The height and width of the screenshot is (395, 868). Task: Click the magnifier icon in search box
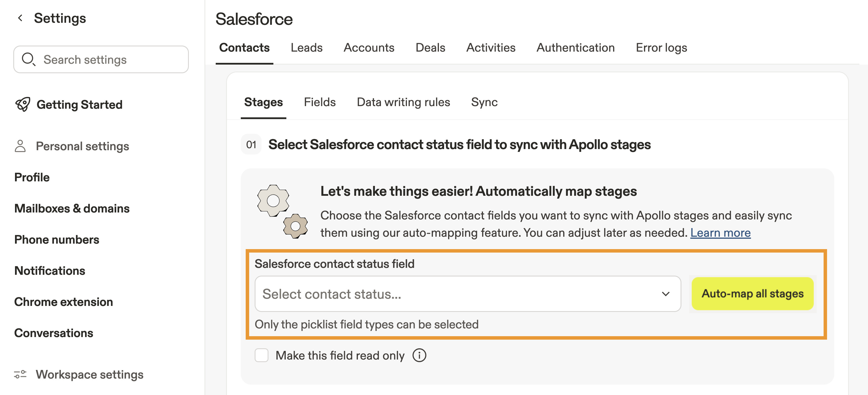tap(28, 59)
